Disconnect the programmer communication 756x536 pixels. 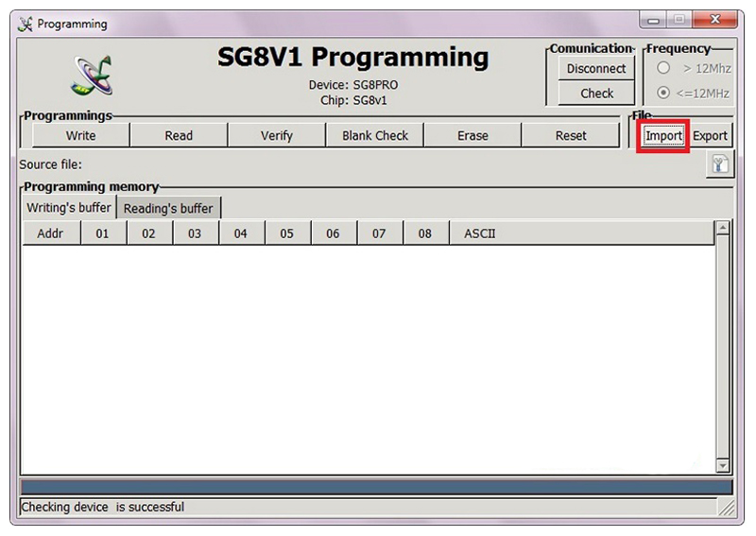click(x=596, y=68)
